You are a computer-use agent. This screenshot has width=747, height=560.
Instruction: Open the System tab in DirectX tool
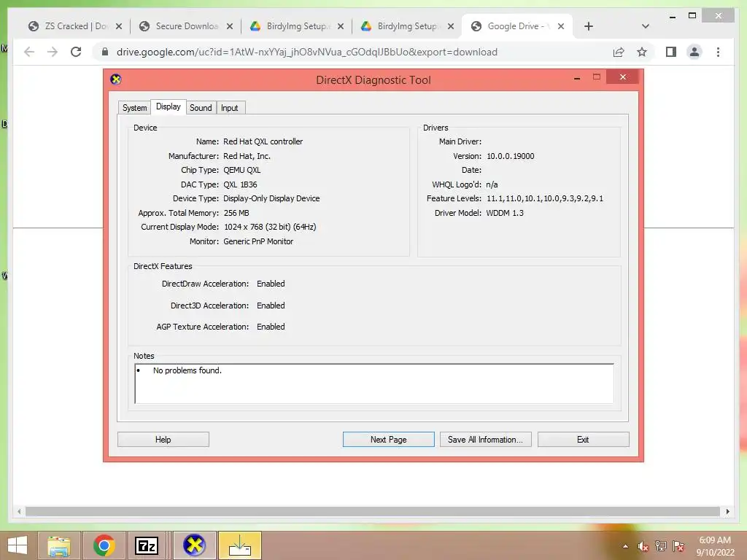tap(134, 108)
